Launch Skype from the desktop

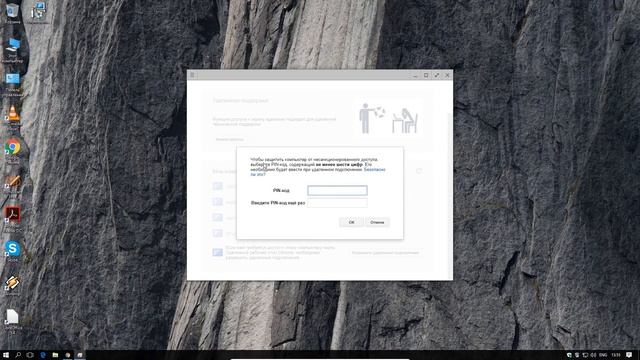tap(13, 250)
